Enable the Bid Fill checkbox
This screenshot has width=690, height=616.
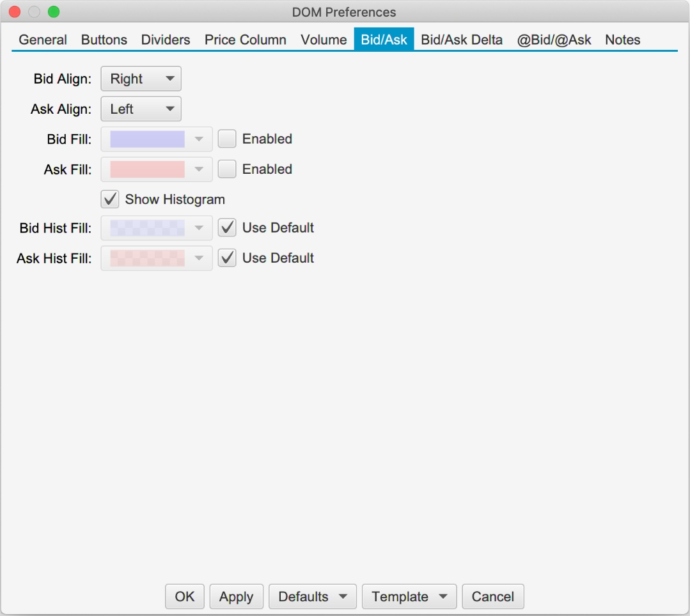point(227,139)
